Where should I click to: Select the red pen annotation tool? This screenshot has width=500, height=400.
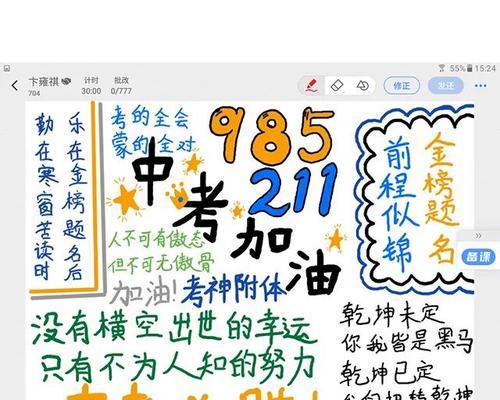312,86
